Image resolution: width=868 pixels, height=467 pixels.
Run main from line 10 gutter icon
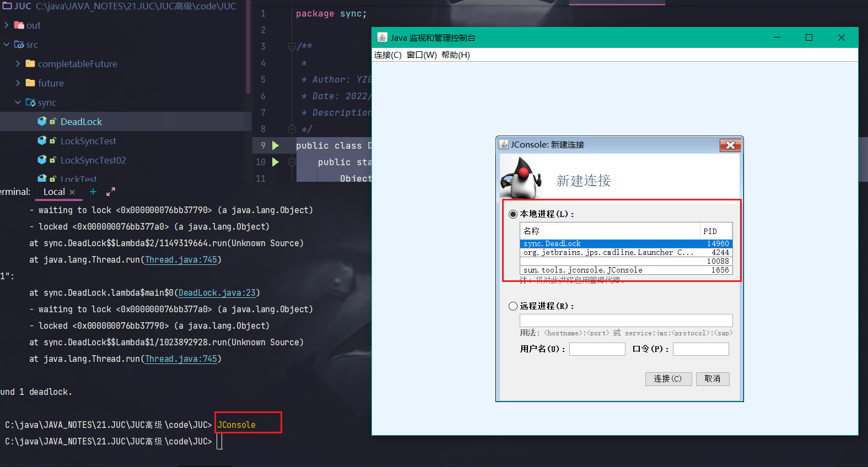coord(276,162)
